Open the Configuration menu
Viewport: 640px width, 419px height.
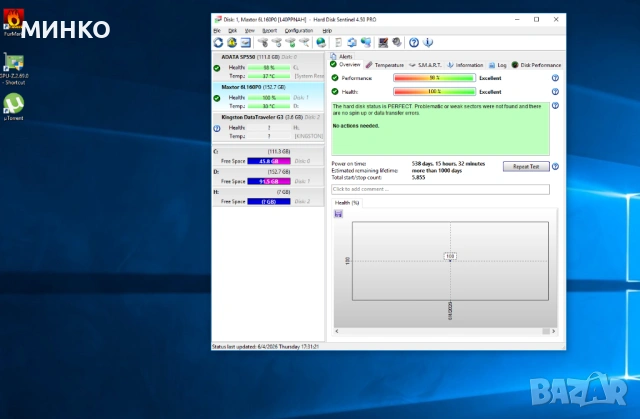tap(299, 31)
